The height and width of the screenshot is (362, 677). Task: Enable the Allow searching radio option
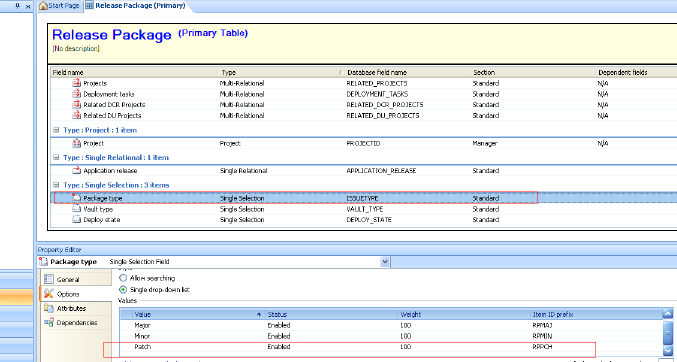click(x=123, y=278)
